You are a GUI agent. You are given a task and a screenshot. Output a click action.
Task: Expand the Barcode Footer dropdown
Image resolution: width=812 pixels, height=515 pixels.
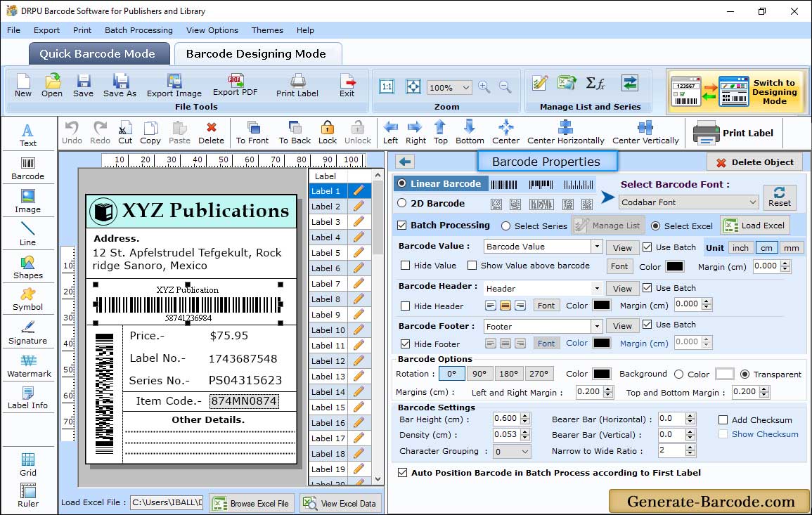(x=597, y=326)
